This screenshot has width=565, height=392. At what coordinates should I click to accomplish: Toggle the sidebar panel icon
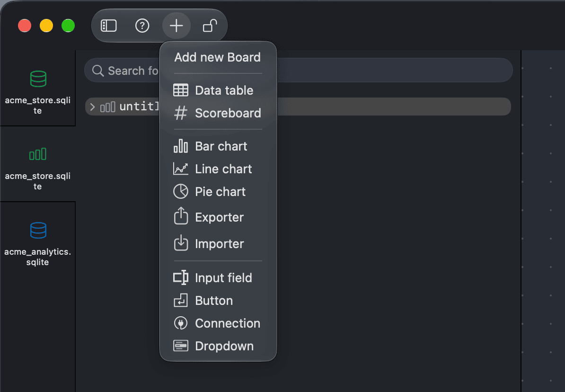pyautogui.click(x=108, y=26)
